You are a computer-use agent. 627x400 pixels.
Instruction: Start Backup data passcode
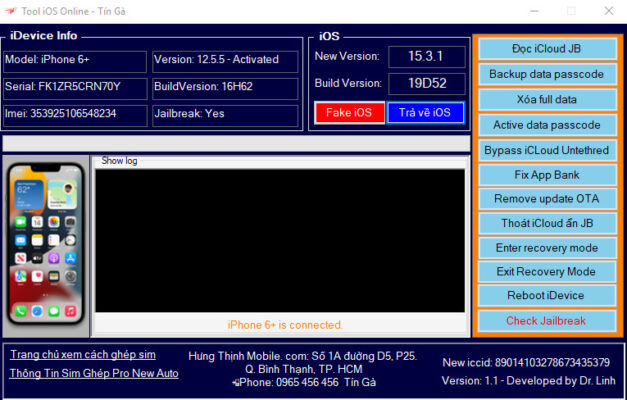[547, 74]
